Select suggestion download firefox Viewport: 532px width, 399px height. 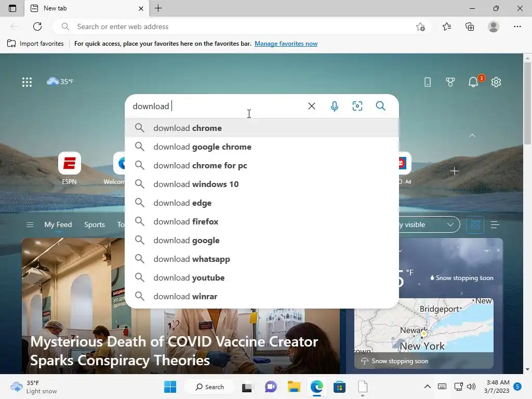click(262, 221)
